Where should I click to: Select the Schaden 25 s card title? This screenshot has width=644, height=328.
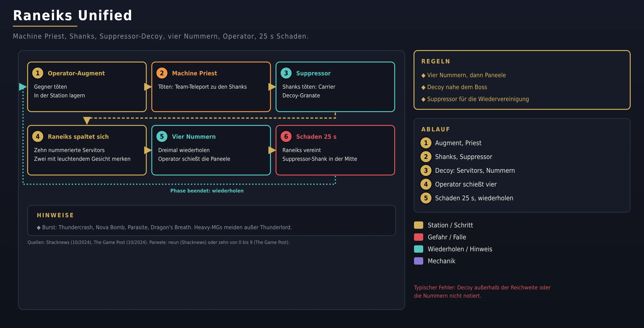[x=316, y=137]
